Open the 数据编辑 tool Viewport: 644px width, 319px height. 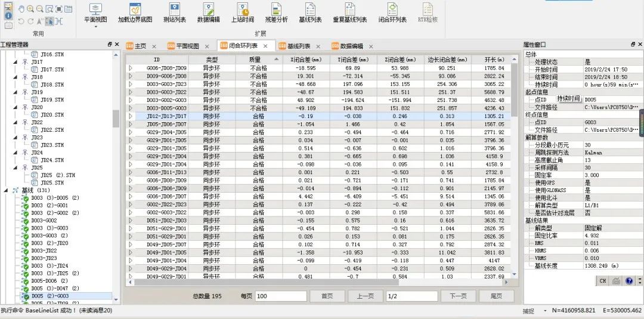click(x=208, y=11)
